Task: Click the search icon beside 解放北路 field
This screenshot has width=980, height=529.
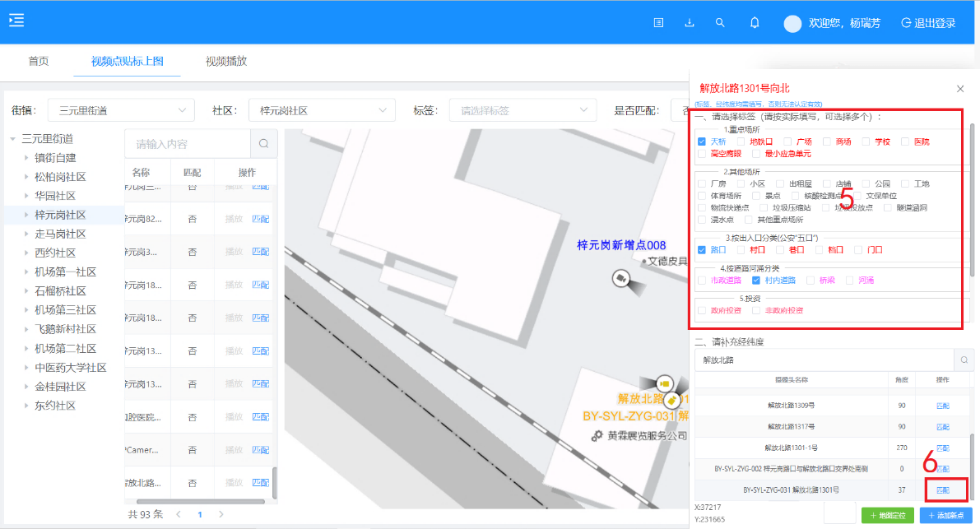Action: pyautogui.click(x=964, y=360)
